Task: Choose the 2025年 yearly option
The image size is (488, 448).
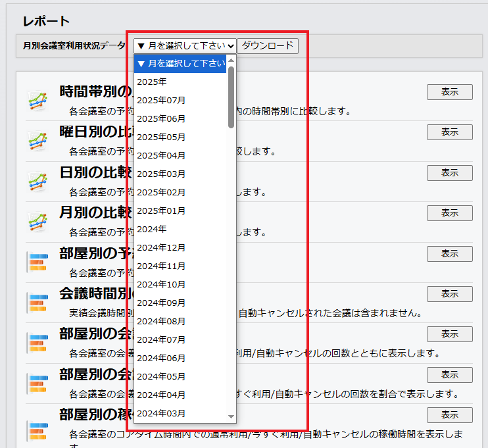Action: point(151,82)
